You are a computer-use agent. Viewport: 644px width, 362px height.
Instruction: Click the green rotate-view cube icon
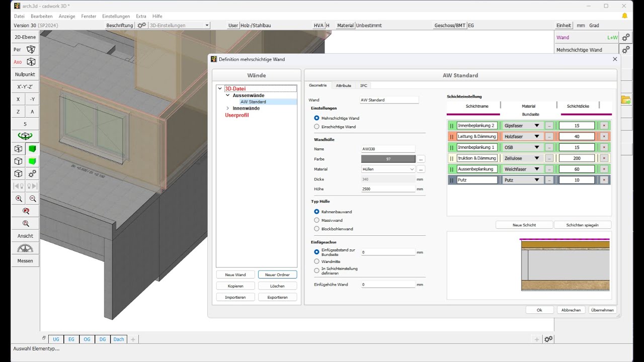[x=25, y=136]
